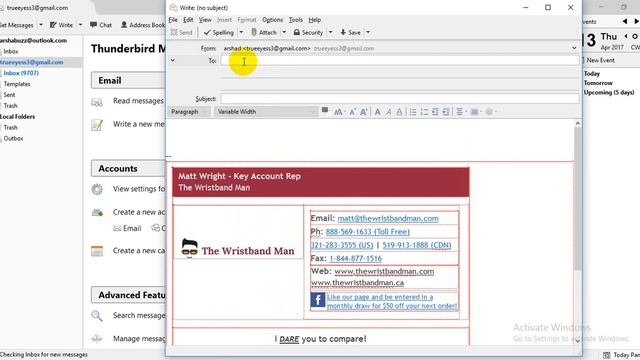This screenshot has height=360, width=640.
Task: Apply bulleted list formatting
Action: click(x=413, y=112)
